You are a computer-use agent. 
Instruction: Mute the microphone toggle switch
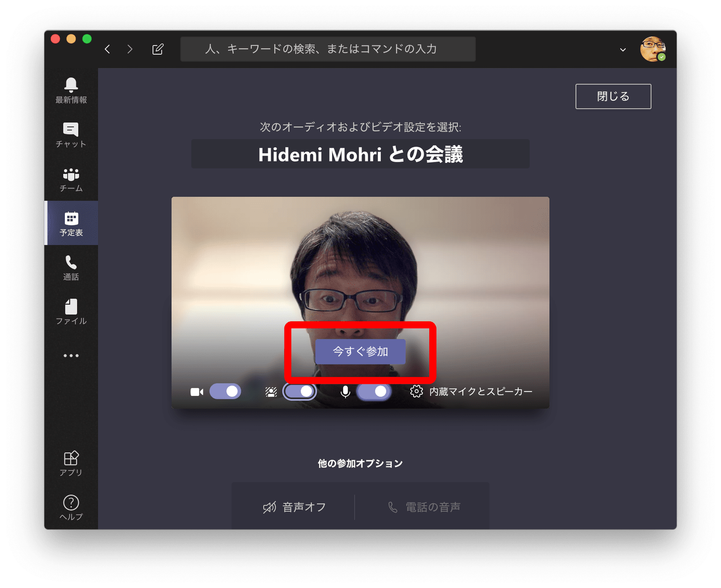[374, 392]
